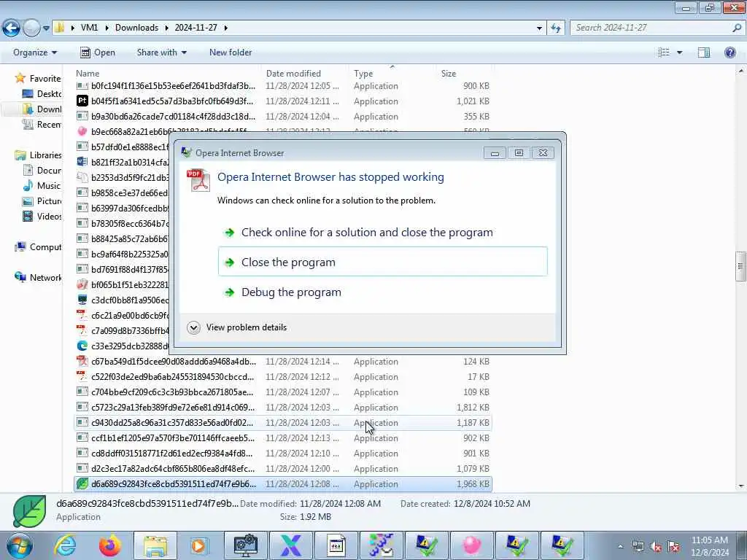Click the Help question mark icon
This screenshot has height=560, width=747.
click(729, 52)
